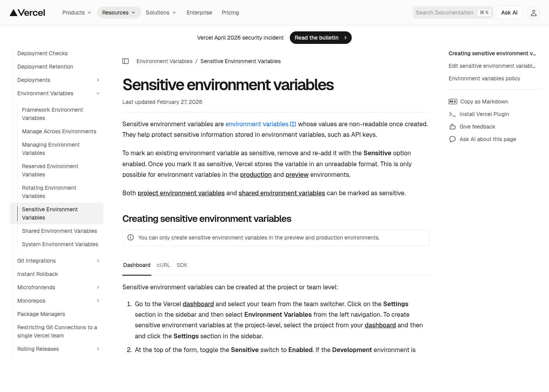
Task: Click the book icon beside the breadcrumb
Action: point(125,61)
